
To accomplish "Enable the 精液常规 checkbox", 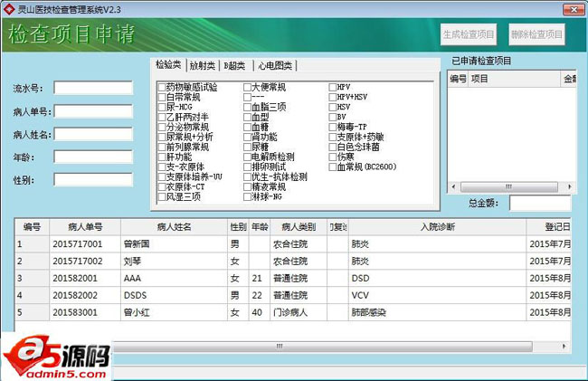I will point(247,186).
